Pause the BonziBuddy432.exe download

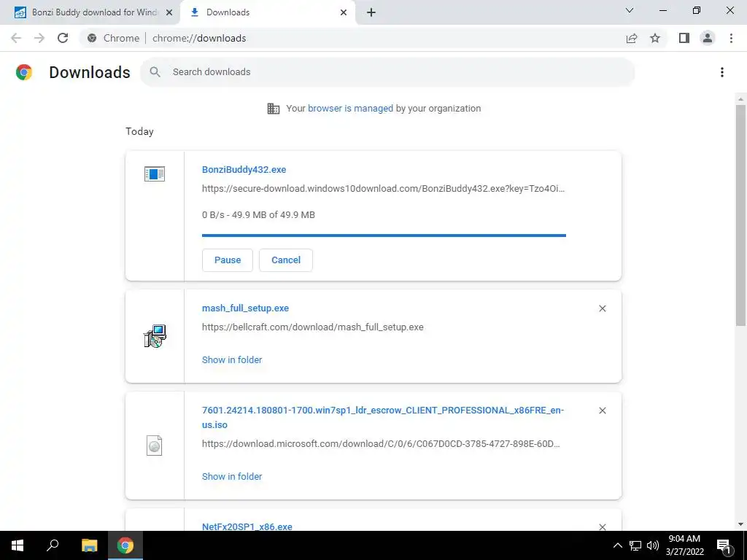point(228,260)
